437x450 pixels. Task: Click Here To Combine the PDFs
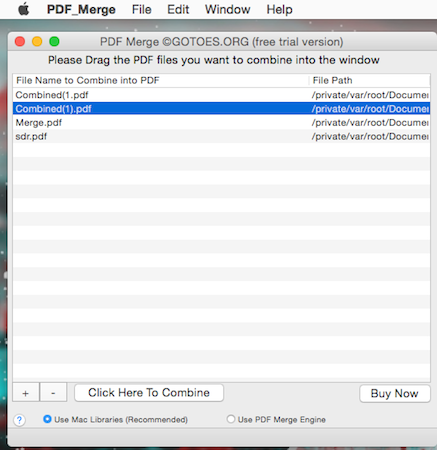coord(149,393)
